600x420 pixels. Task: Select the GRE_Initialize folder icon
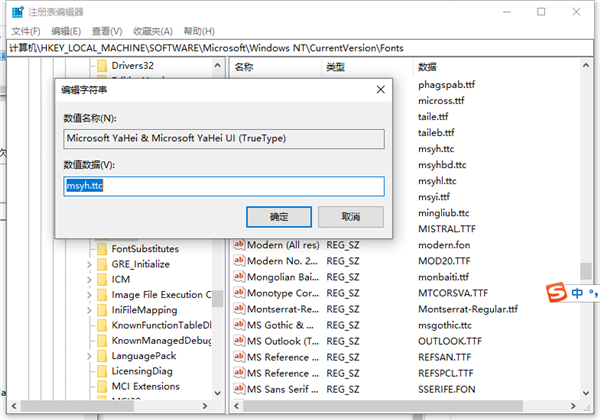click(101, 264)
